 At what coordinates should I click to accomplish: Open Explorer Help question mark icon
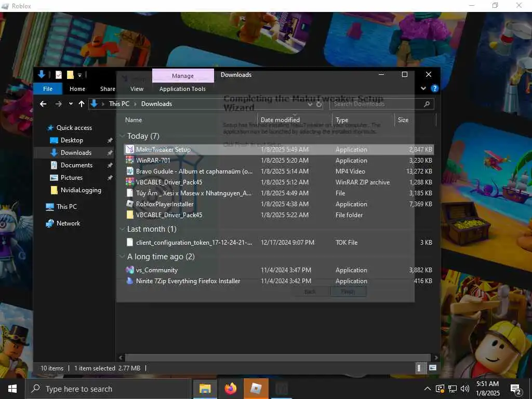(434, 88)
